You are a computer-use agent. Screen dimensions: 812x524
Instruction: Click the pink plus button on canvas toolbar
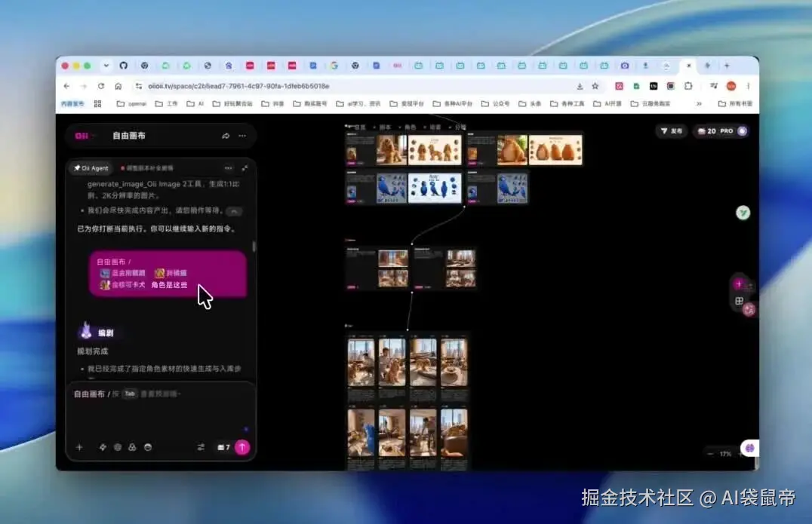click(x=739, y=283)
